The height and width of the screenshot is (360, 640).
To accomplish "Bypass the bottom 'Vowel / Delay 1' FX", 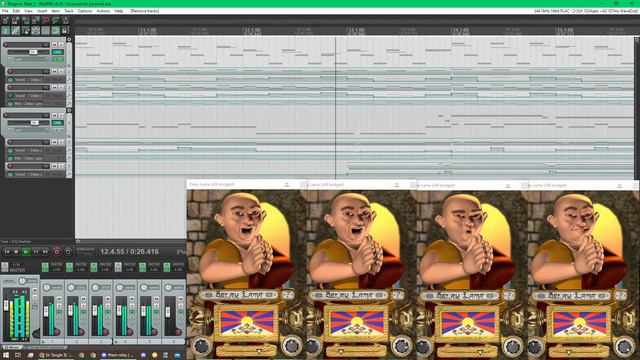I will pos(10,174).
